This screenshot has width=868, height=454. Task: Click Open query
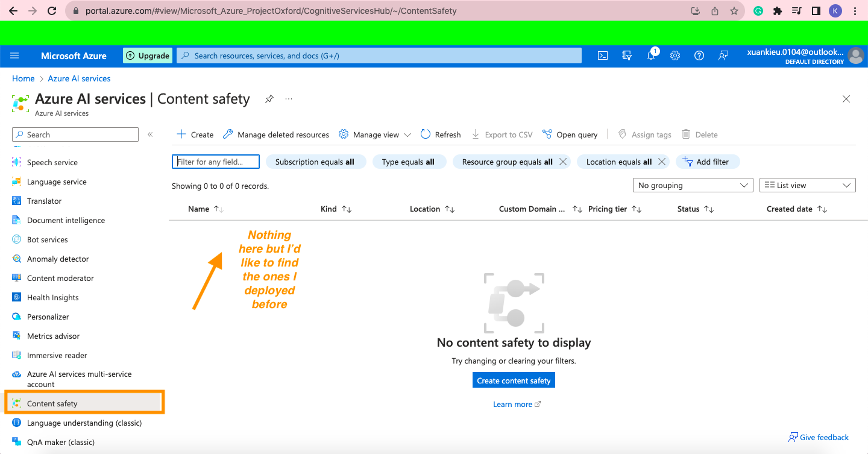coord(570,134)
